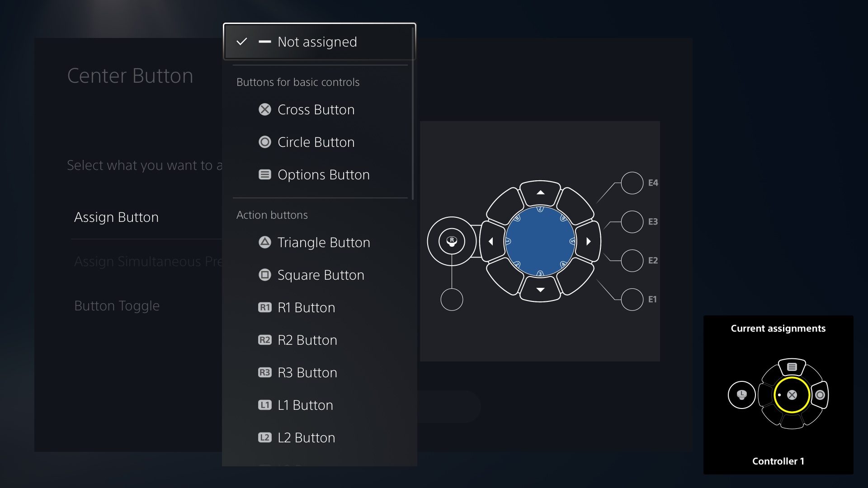The height and width of the screenshot is (488, 868).
Task: Expand the Action buttons section
Action: pyautogui.click(x=271, y=215)
